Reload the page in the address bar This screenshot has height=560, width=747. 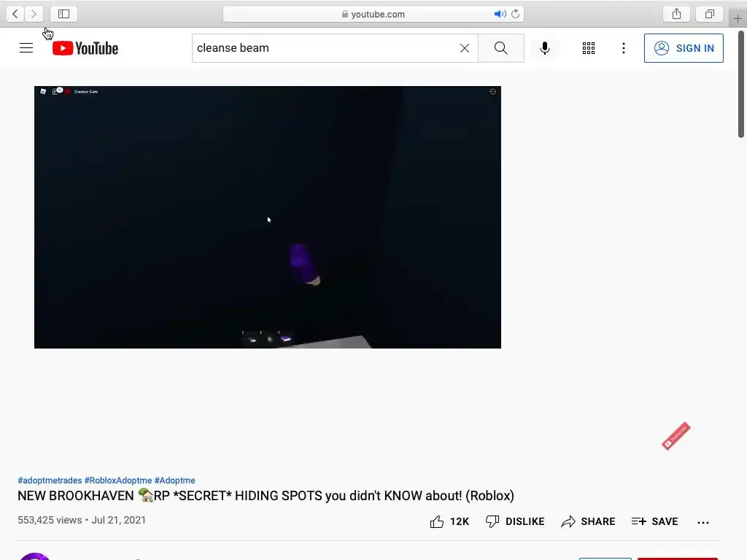516,14
